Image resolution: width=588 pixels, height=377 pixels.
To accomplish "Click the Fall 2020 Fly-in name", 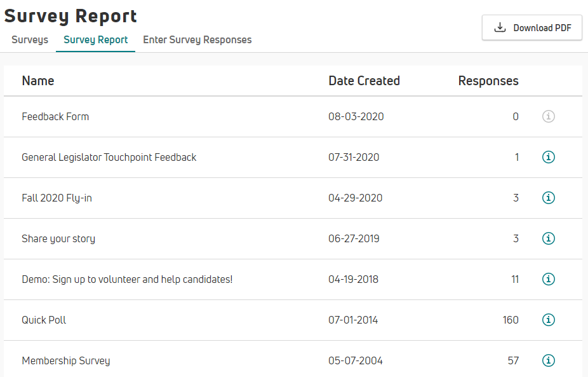I will pos(57,198).
